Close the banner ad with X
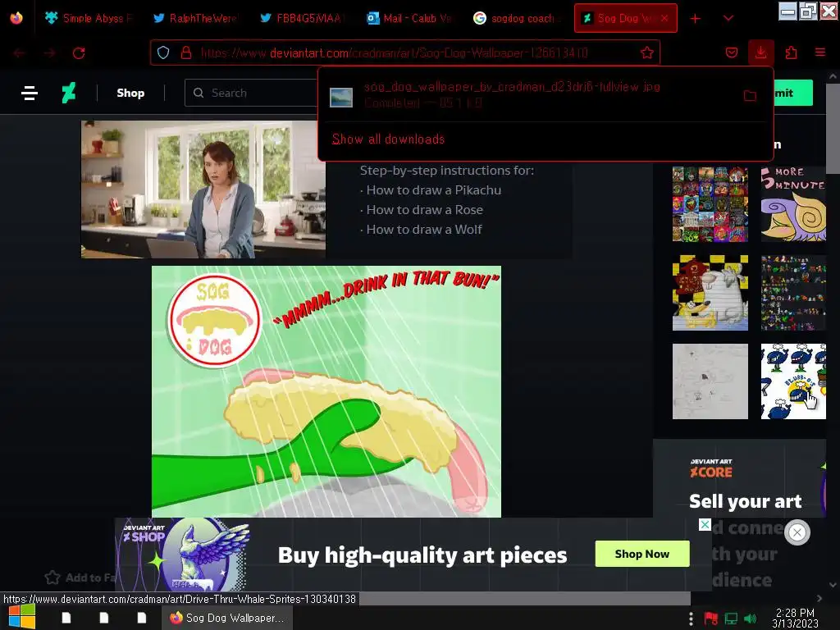Viewport: 840px width, 630px height. [x=797, y=532]
